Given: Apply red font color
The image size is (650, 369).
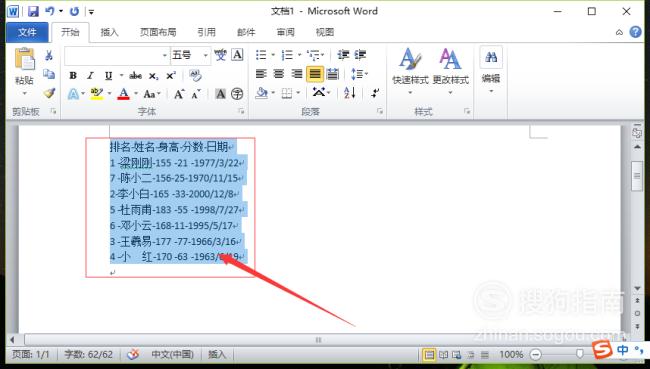Looking at the screenshot, I should [x=124, y=94].
